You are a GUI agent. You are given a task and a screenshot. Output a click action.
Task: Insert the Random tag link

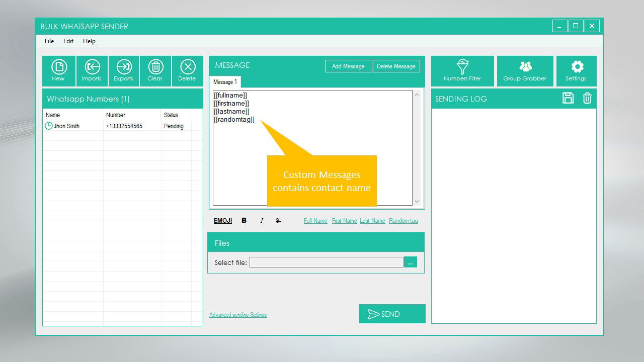[x=403, y=221]
